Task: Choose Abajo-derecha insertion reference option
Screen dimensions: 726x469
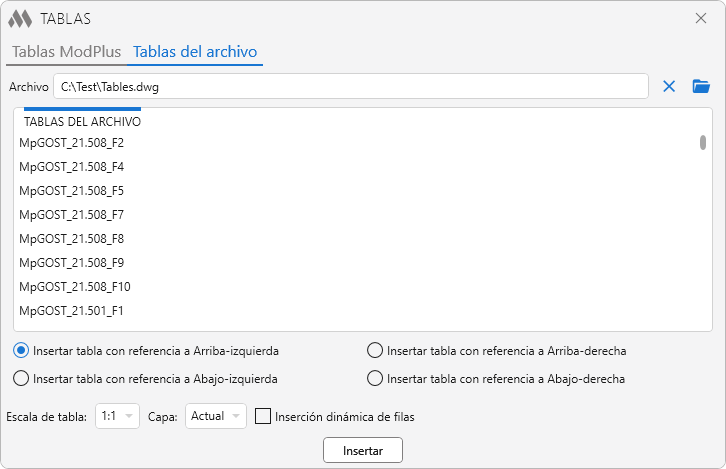Action: [375, 379]
